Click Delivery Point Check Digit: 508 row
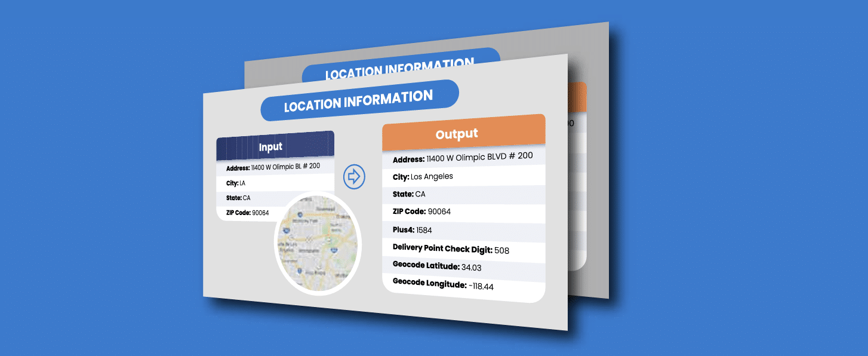Image resolution: width=868 pixels, height=356 pixels. [464, 250]
